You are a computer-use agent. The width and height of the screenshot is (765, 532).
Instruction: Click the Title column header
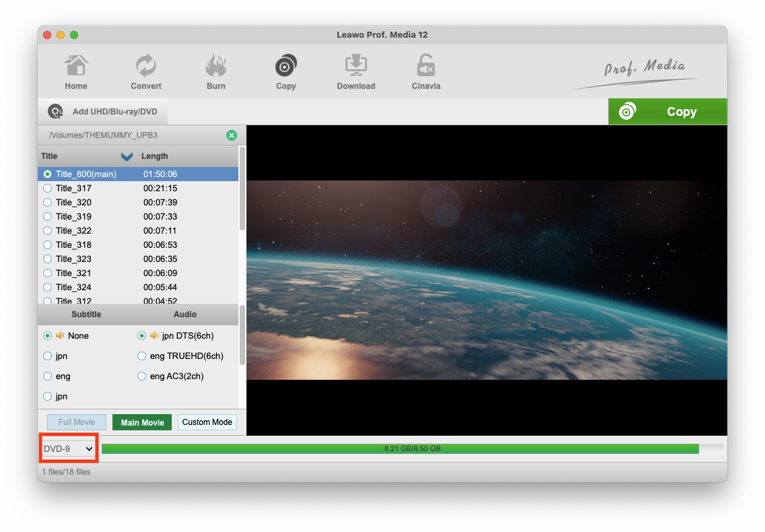49,156
